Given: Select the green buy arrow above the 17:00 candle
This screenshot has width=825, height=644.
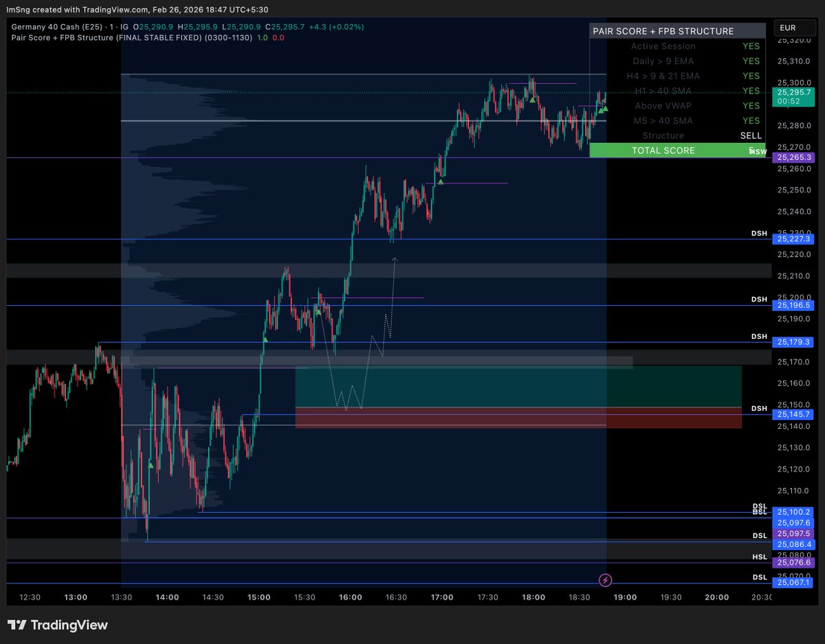Looking at the screenshot, I should [441, 183].
